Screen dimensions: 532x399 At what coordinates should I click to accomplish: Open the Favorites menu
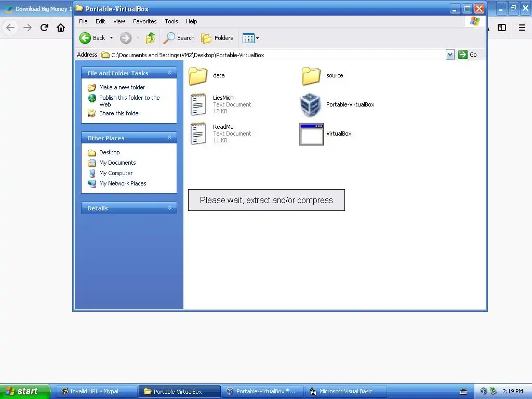coord(145,21)
